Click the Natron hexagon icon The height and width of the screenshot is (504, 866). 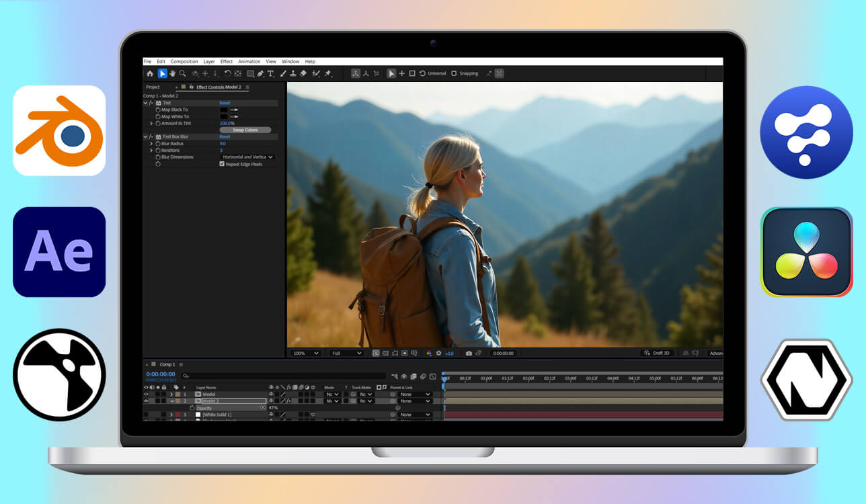(807, 380)
